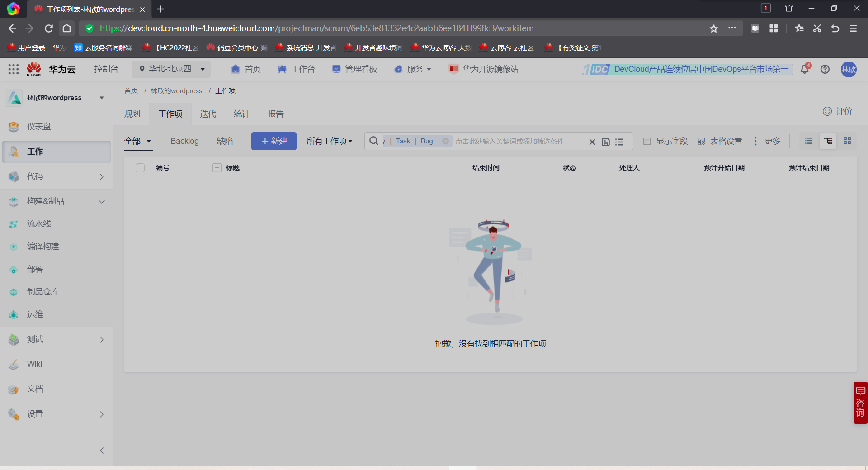Image resolution: width=868 pixels, height=470 pixels.
Task: Open 工作台 workbench
Action: pos(296,69)
